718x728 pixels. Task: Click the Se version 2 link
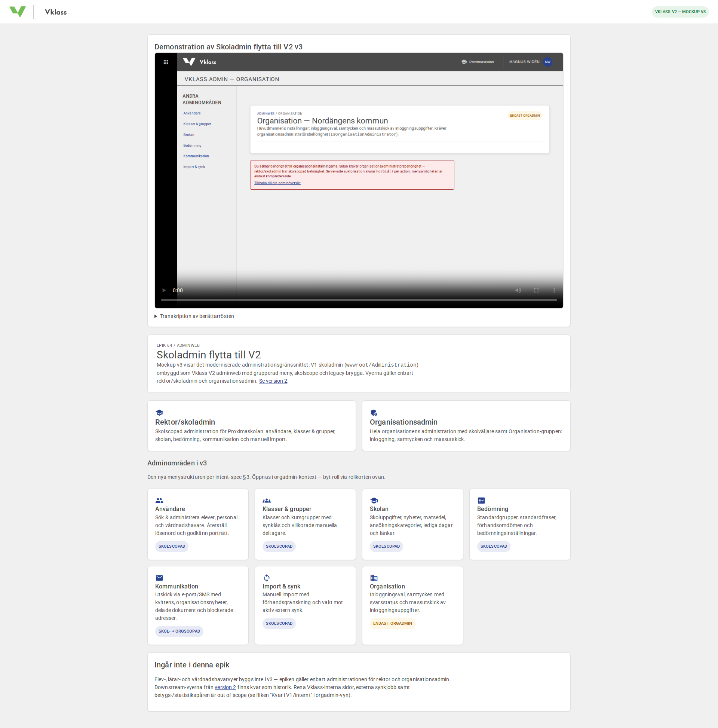(273, 381)
